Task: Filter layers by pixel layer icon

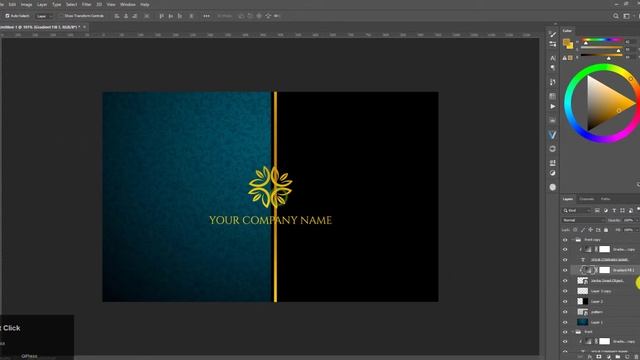Action: (597, 211)
